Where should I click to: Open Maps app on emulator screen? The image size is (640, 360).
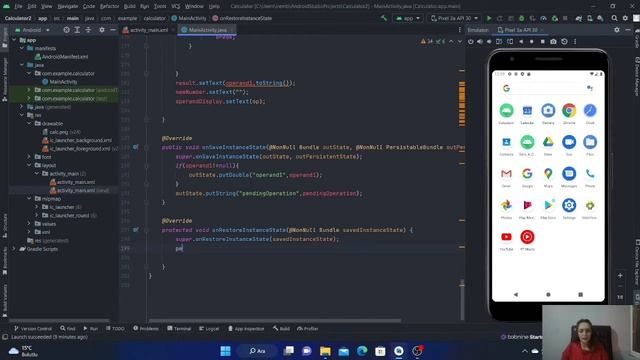point(548,174)
